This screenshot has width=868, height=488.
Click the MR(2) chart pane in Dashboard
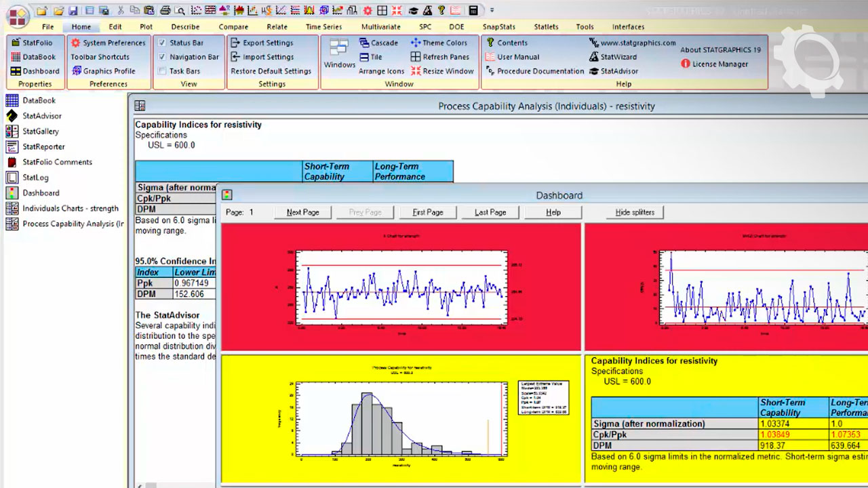(726, 287)
